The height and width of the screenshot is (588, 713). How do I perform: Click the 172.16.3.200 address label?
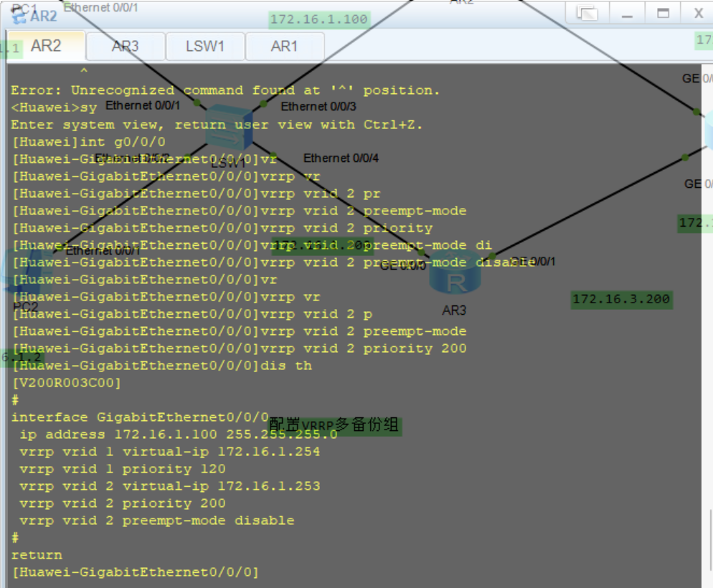(622, 300)
